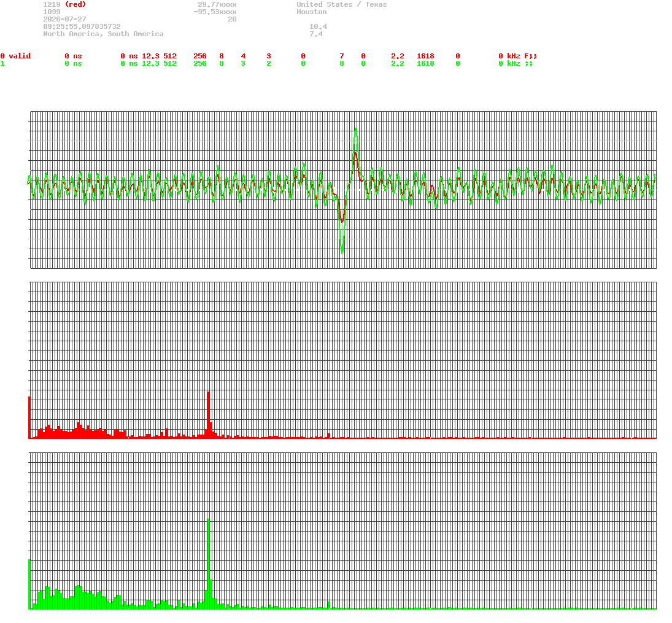Click the red row value 512

pyautogui.click(x=170, y=56)
